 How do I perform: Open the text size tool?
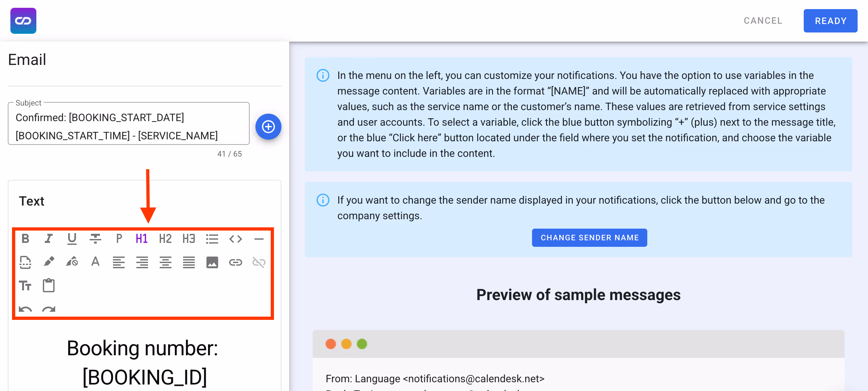25,285
